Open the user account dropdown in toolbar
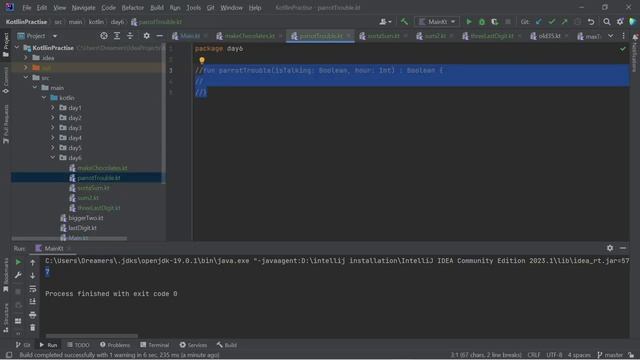This screenshot has height=360, width=640. (385, 22)
